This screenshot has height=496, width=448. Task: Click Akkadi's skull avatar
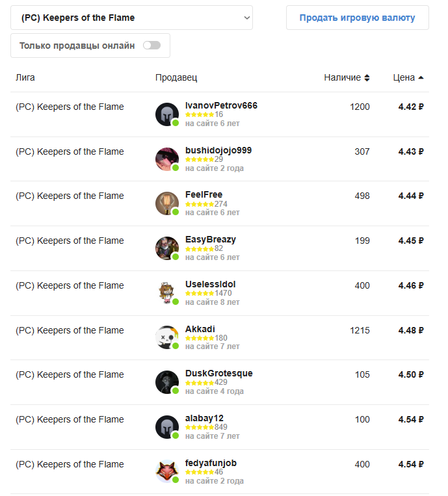point(167,337)
